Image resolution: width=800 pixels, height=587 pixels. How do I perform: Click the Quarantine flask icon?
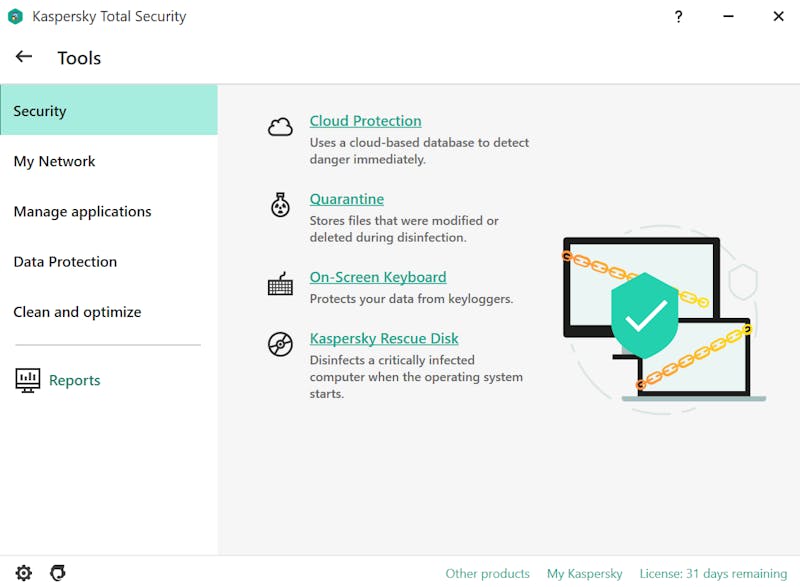coord(280,205)
